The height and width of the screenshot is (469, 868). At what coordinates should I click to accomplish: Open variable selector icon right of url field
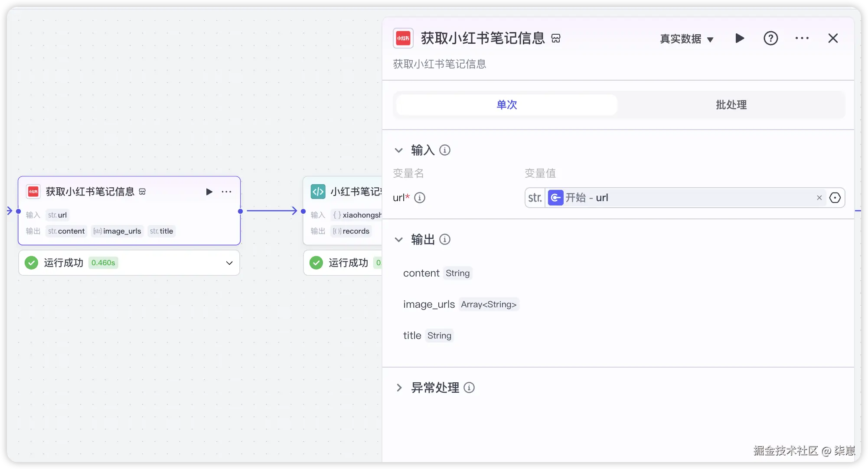pyautogui.click(x=835, y=198)
